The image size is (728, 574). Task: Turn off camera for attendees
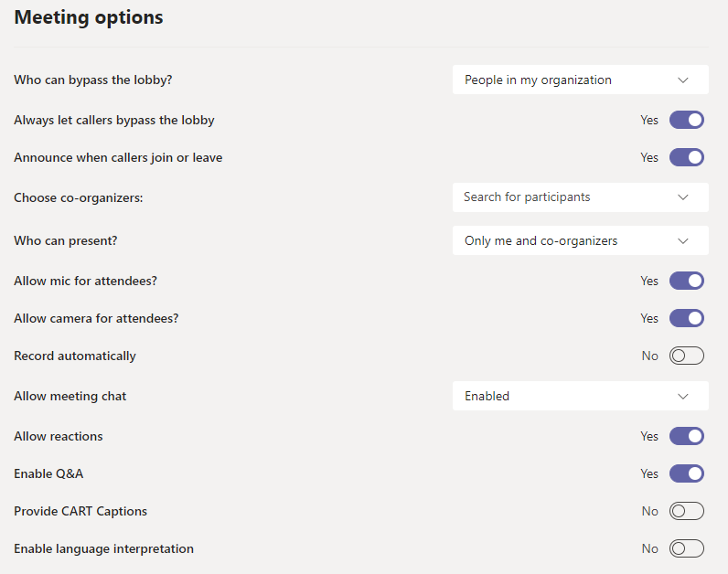click(x=686, y=318)
